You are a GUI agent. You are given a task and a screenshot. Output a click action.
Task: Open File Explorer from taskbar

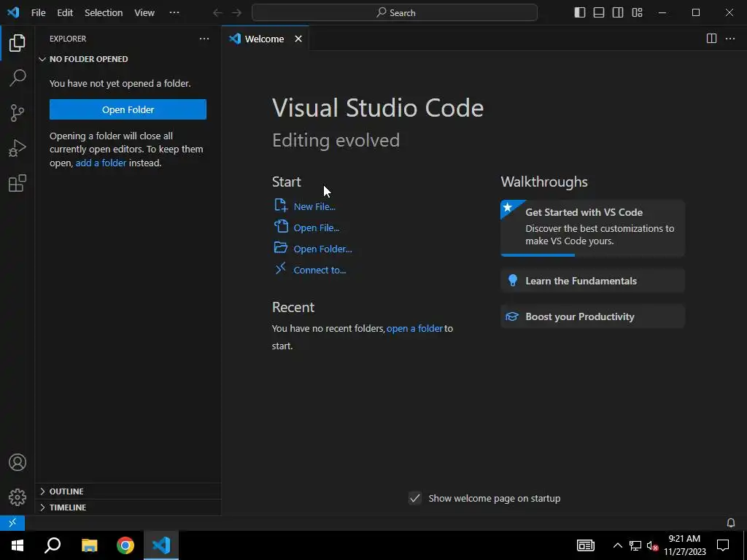pos(89,545)
